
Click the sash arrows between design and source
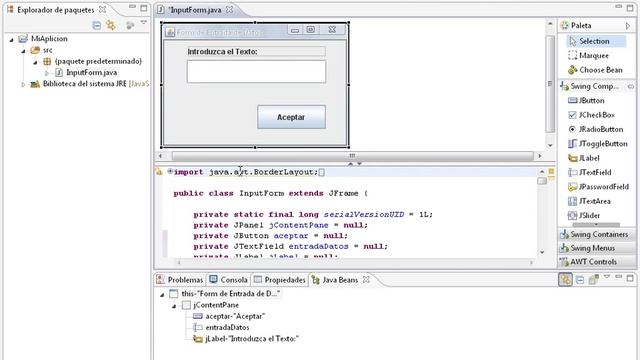coord(354,164)
